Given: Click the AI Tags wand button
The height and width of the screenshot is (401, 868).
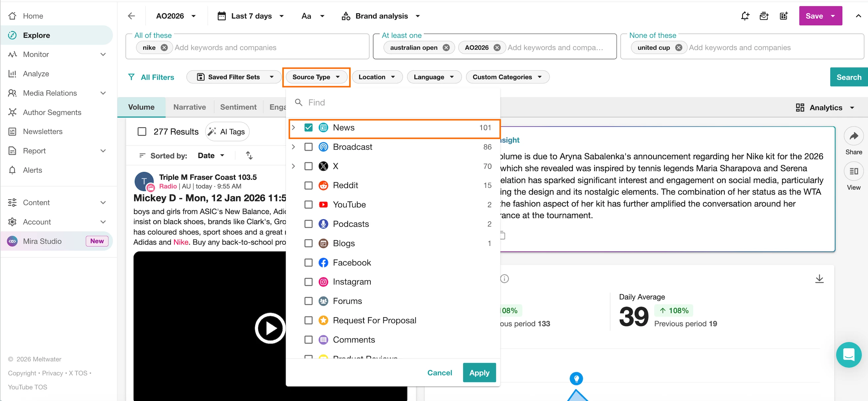Looking at the screenshot, I should click(227, 132).
